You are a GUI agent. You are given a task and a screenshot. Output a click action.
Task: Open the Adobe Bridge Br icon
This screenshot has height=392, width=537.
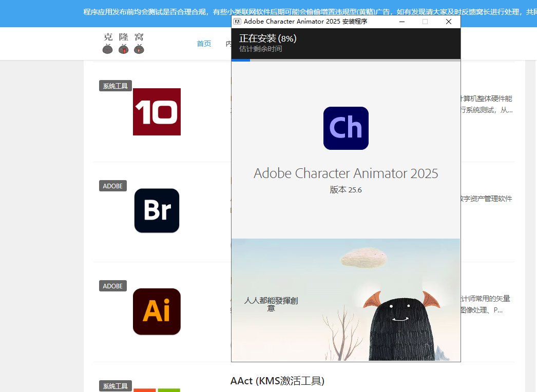(157, 210)
